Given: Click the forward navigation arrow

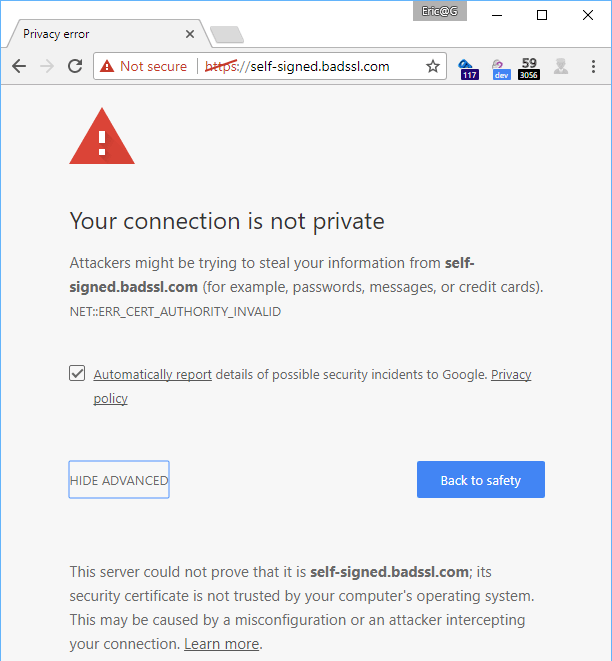Looking at the screenshot, I should click(47, 66).
